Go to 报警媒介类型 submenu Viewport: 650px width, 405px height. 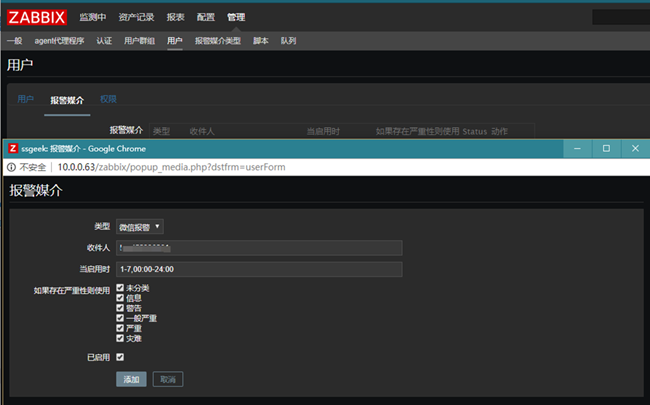coord(218,41)
